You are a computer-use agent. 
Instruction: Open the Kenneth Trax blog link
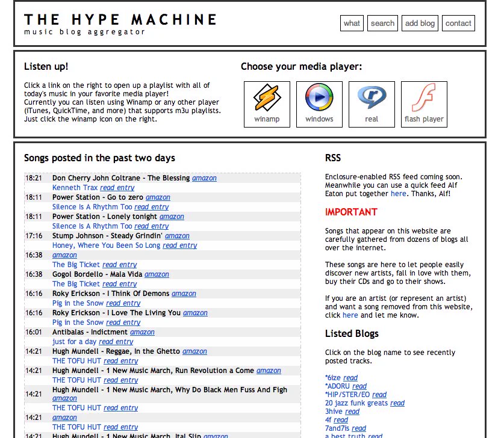click(75, 188)
